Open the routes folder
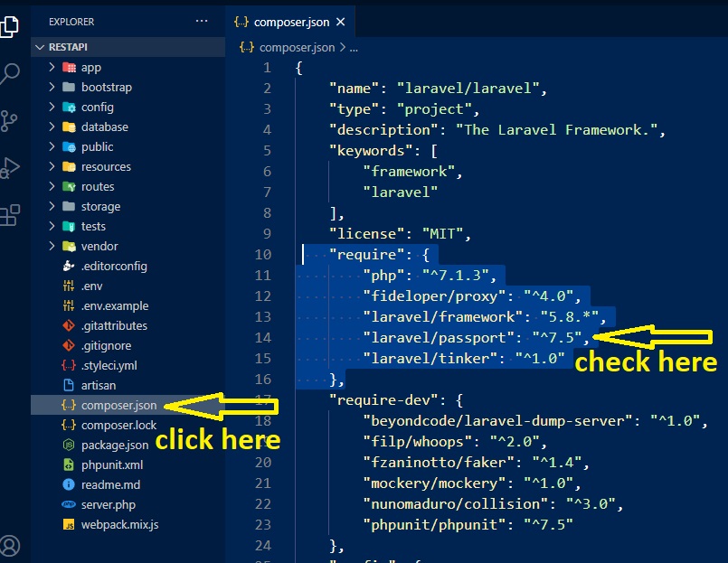The width and height of the screenshot is (728, 563). pos(98,187)
